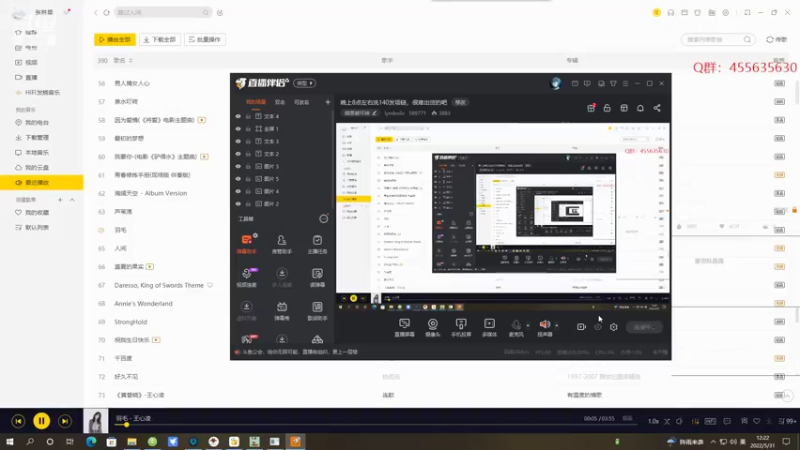Image resolution: width=800 pixels, height=450 pixels.
Task: Hide the 图片 3 source layer
Action: pos(238,166)
